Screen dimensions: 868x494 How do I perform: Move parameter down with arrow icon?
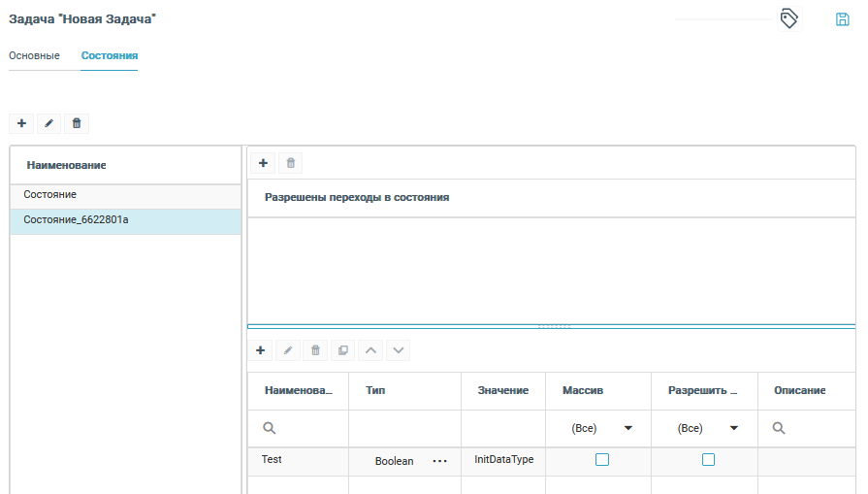click(x=398, y=349)
